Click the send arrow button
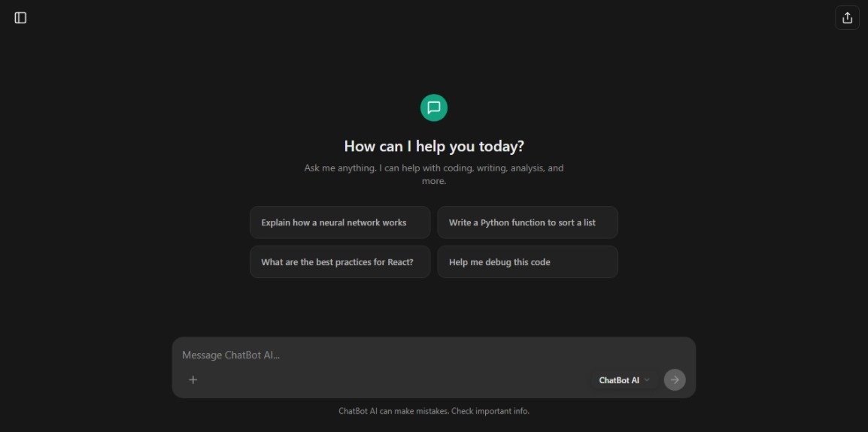Screen dimensions: 868x432 point(674,379)
